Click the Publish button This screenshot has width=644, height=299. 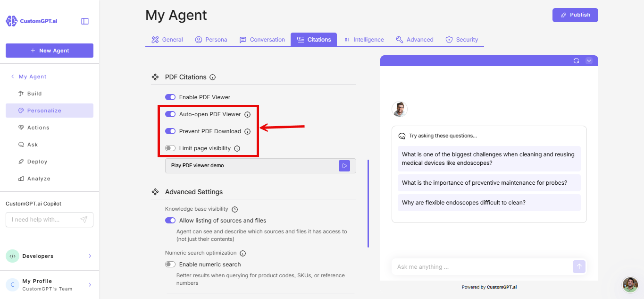click(575, 15)
